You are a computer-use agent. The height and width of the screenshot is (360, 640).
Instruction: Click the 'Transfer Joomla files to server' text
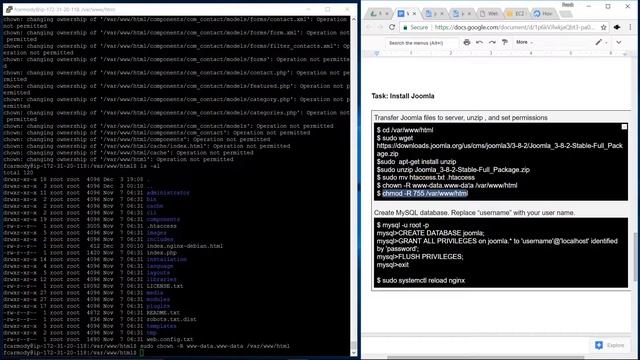coord(460,118)
